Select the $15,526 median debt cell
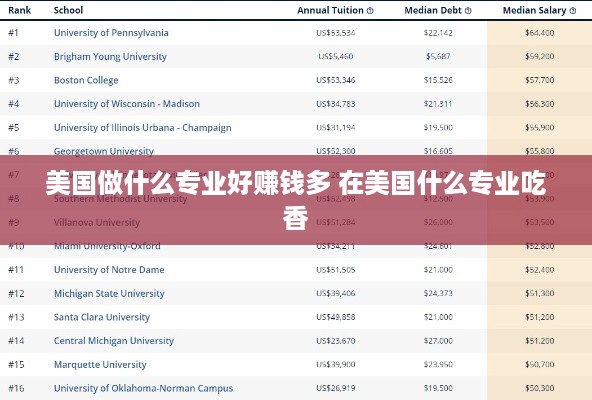Viewport: 592px width, 400px height. pos(438,80)
